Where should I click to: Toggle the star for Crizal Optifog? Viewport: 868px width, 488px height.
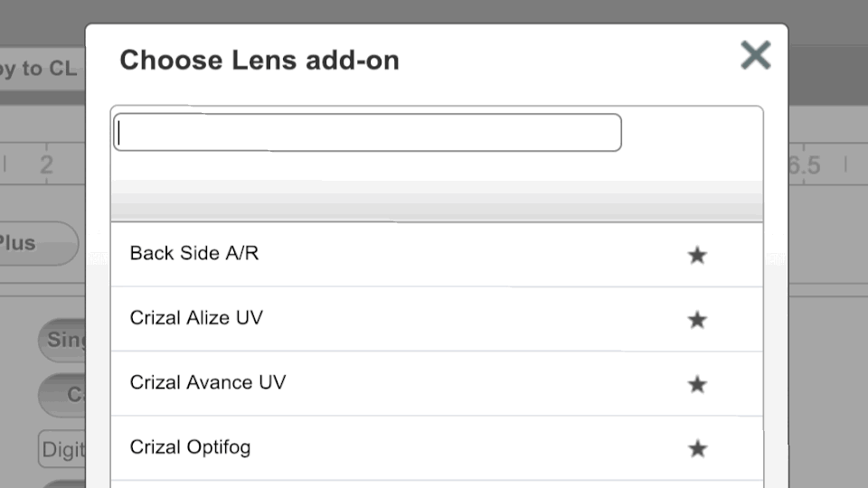[696, 449]
